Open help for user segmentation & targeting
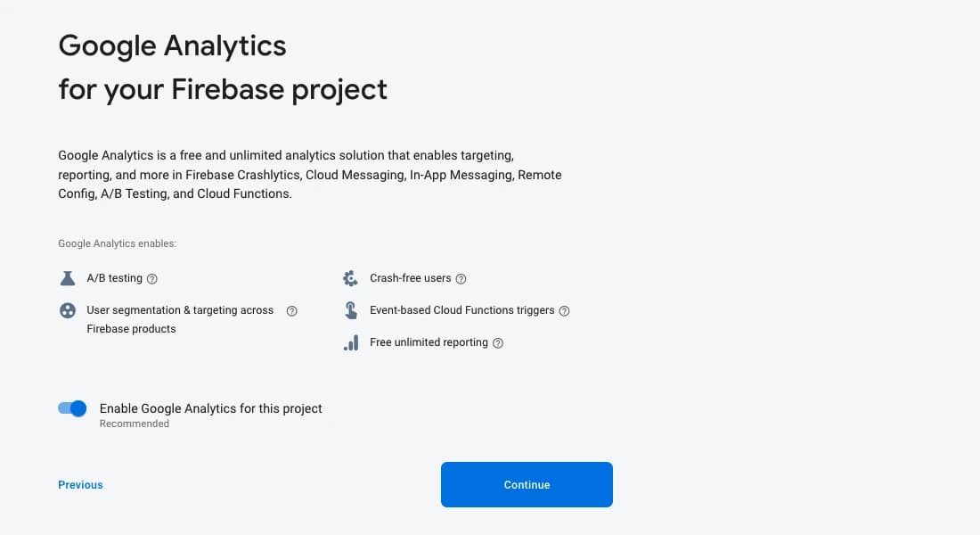Viewport: 980px width, 535px height. coord(292,311)
